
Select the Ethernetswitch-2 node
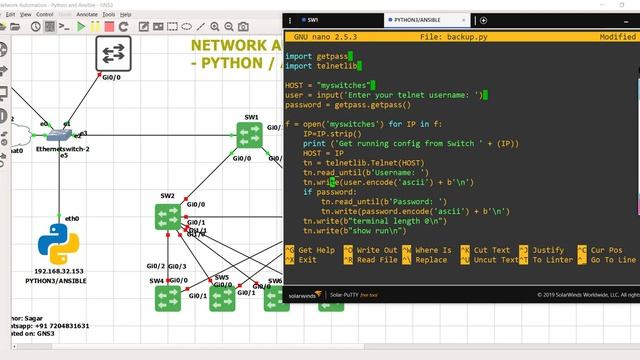[60, 134]
